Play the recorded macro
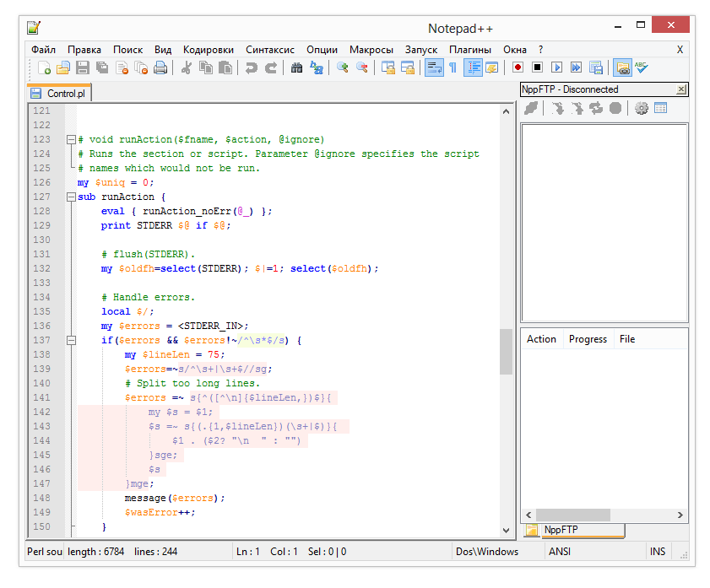This screenshot has height=588, width=710. [x=556, y=68]
